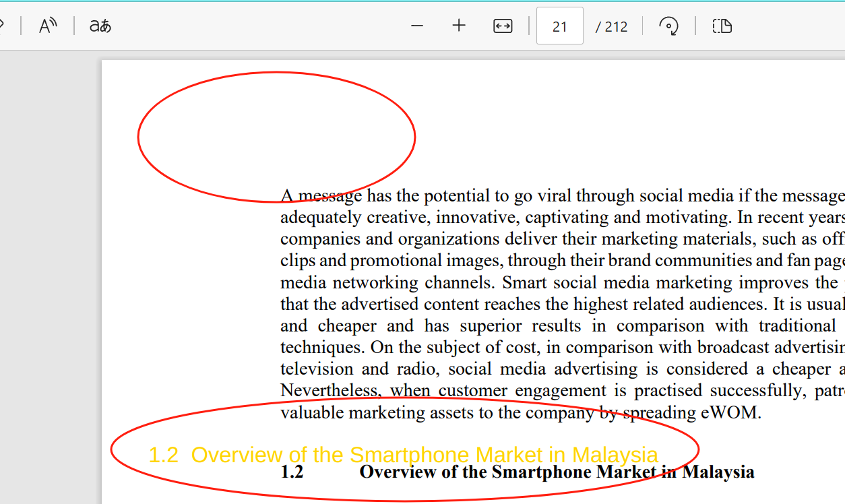Click the line starting 'Nevertheless, when customer engagement'
The height and width of the screenshot is (504, 845).
point(563,390)
